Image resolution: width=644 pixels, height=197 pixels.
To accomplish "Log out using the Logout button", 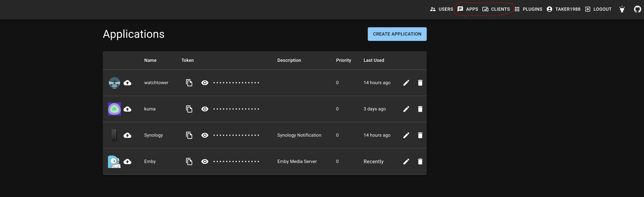I will (x=598, y=9).
